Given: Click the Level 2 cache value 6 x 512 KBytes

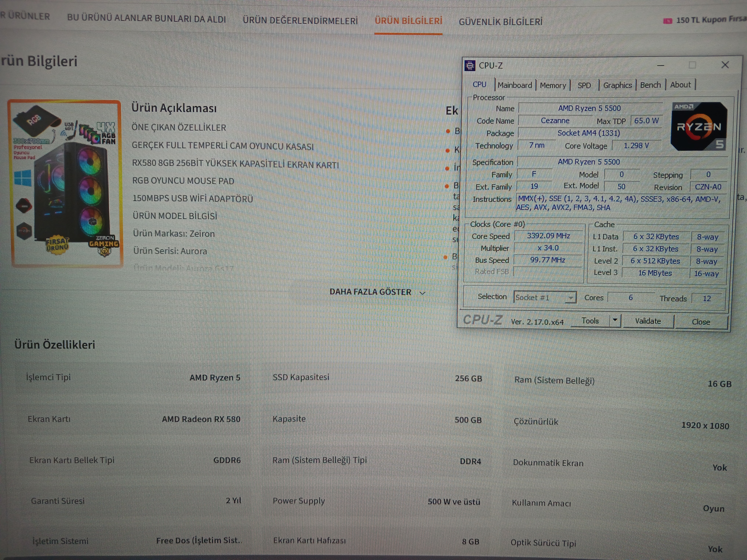Looking at the screenshot, I should coord(655,261).
